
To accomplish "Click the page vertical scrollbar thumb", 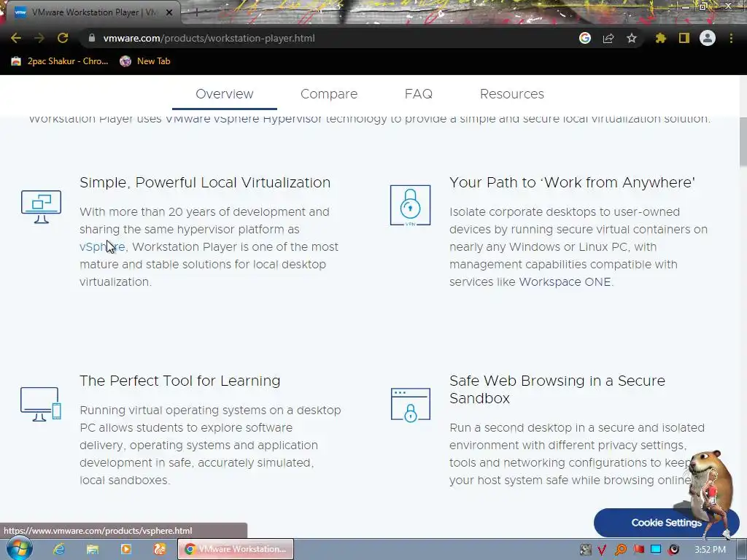I will [743, 141].
